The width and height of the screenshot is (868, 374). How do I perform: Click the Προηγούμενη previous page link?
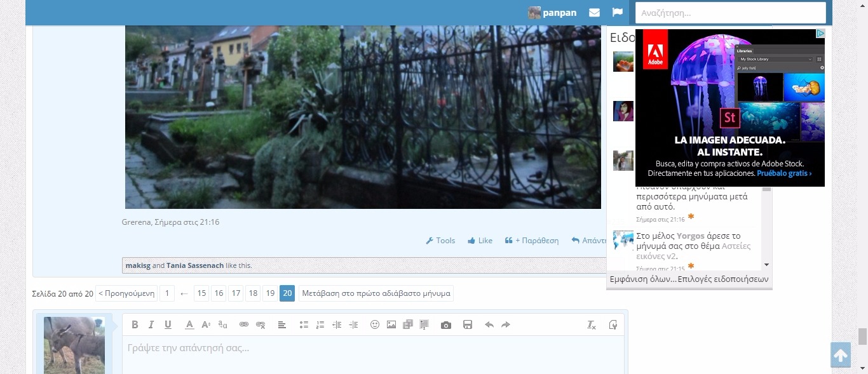pyautogui.click(x=126, y=293)
